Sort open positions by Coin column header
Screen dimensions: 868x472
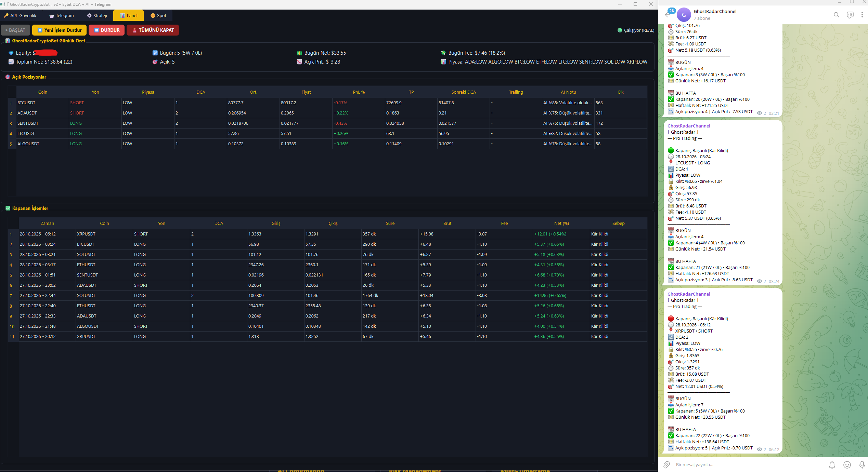(43, 92)
